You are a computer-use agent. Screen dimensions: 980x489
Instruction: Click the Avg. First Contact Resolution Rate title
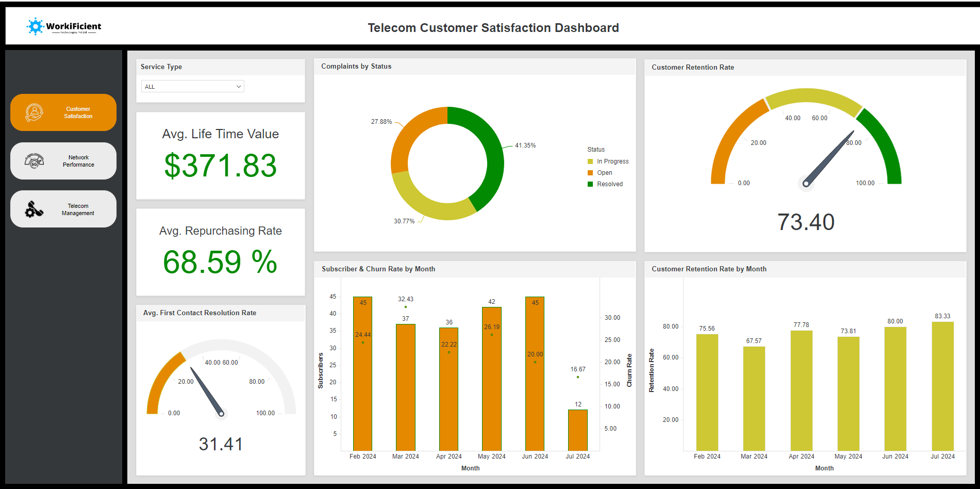pos(200,313)
